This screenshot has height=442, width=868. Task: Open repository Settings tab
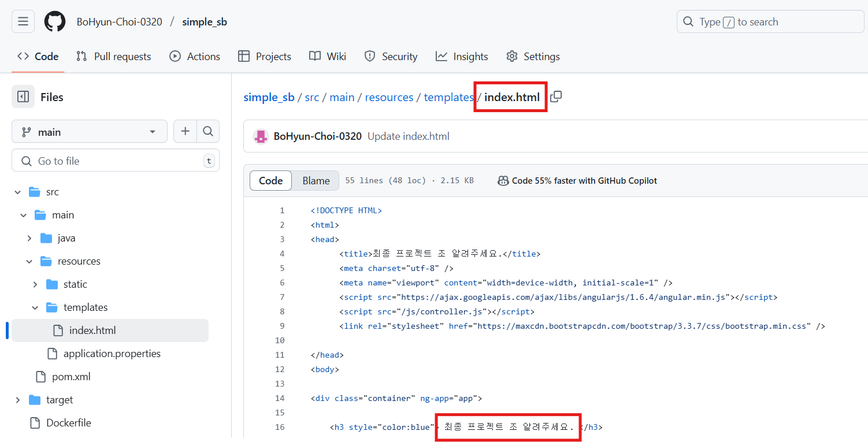pos(533,57)
